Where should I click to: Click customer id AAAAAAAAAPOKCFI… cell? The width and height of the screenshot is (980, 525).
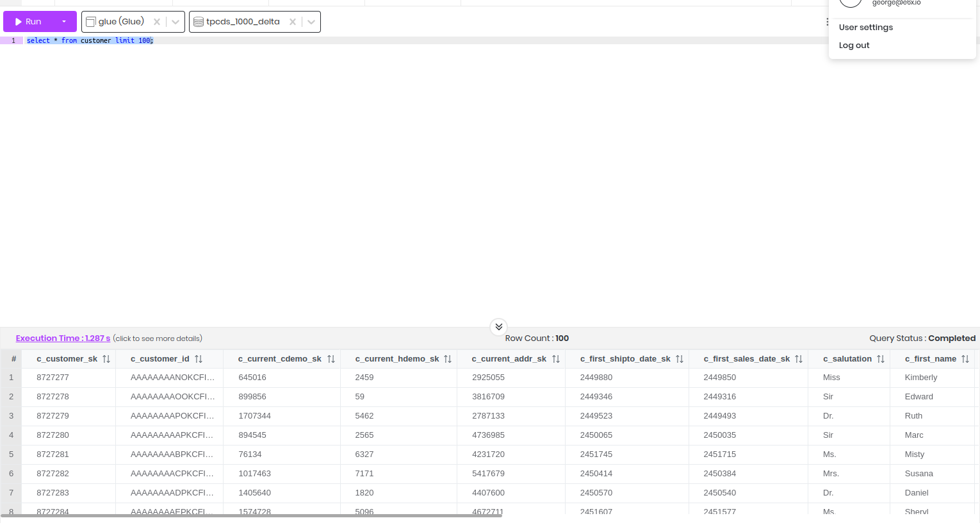pos(172,416)
